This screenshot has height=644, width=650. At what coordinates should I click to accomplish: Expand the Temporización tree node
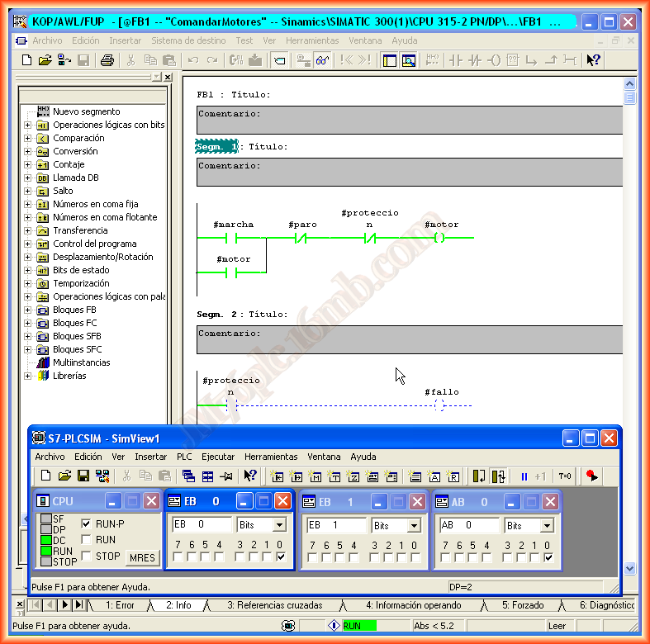click(x=27, y=283)
